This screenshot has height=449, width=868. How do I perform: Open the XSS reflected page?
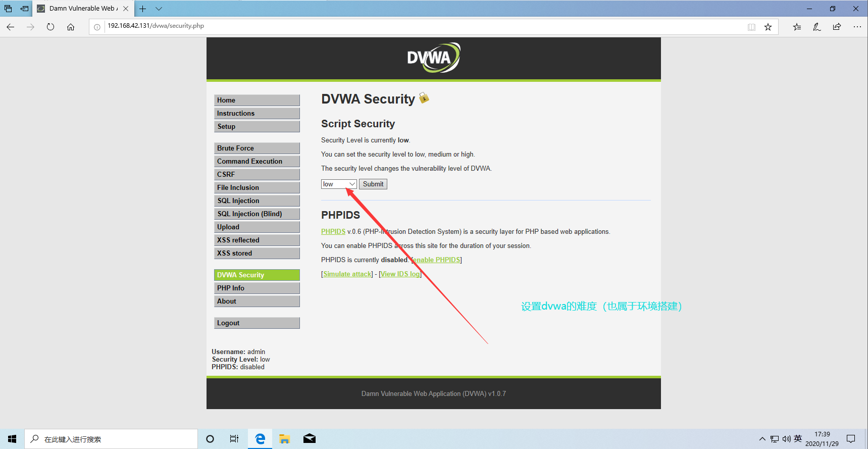257,240
